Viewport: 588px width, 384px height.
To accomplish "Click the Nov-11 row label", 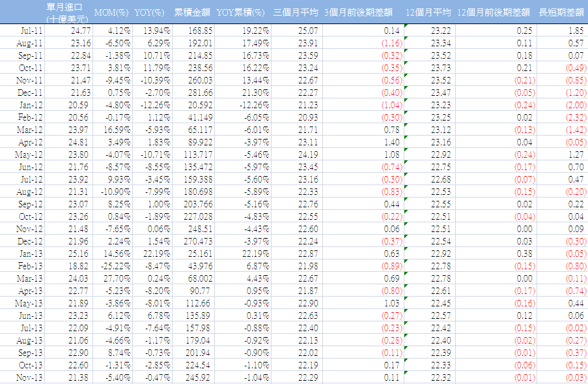I will click(x=29, y=80).
